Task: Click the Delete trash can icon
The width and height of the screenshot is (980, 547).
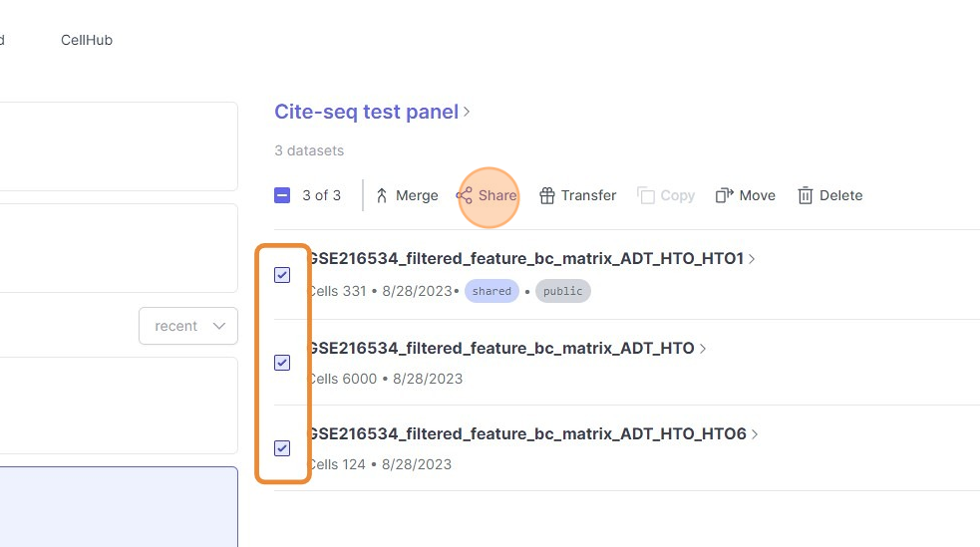Action: 806,195
